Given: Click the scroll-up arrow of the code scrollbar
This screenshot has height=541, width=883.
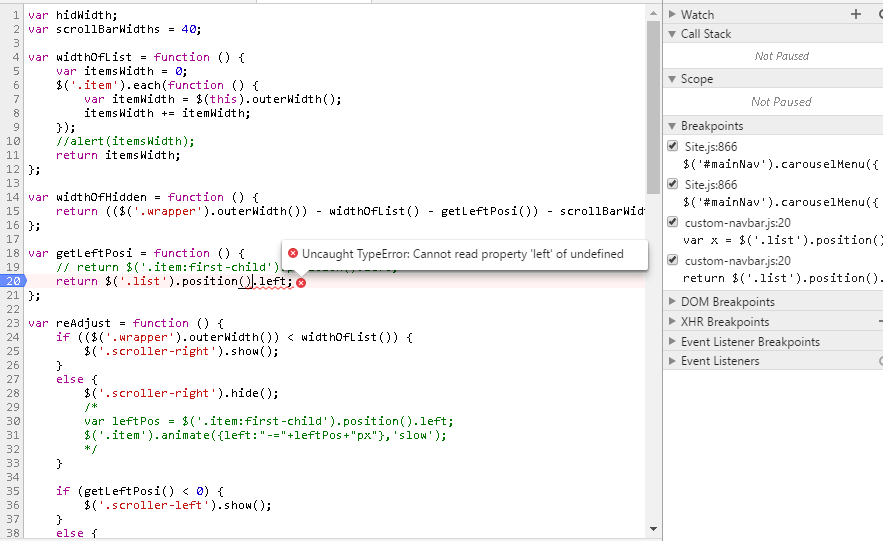Looking at the screenshot, I should pos(653,13).
